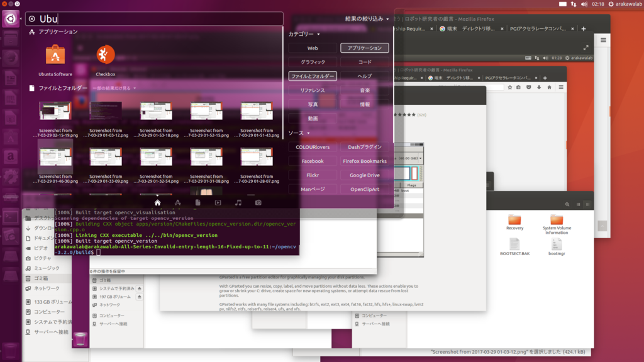Image resolution: width=644 pixels, height=362 pixels.
Task: Launch the Checkbox application result
Action: 106,60
